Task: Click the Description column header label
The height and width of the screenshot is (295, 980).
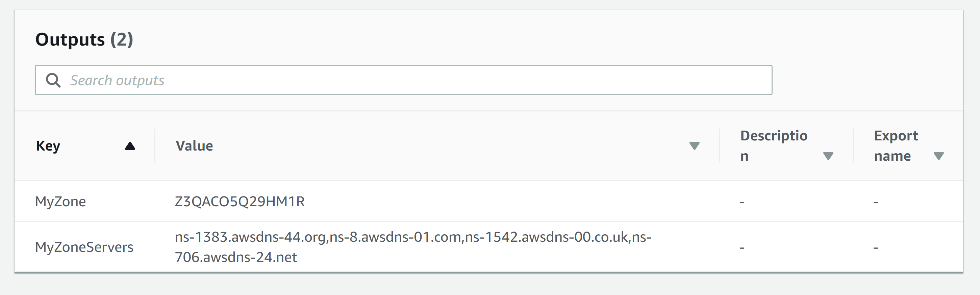Action: [x=773, y=145]
